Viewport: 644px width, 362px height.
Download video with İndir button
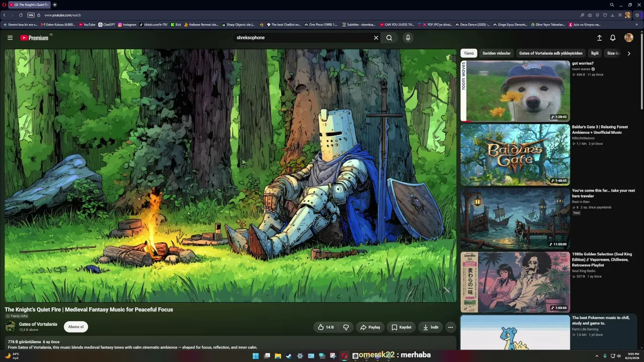coord(431,327)
